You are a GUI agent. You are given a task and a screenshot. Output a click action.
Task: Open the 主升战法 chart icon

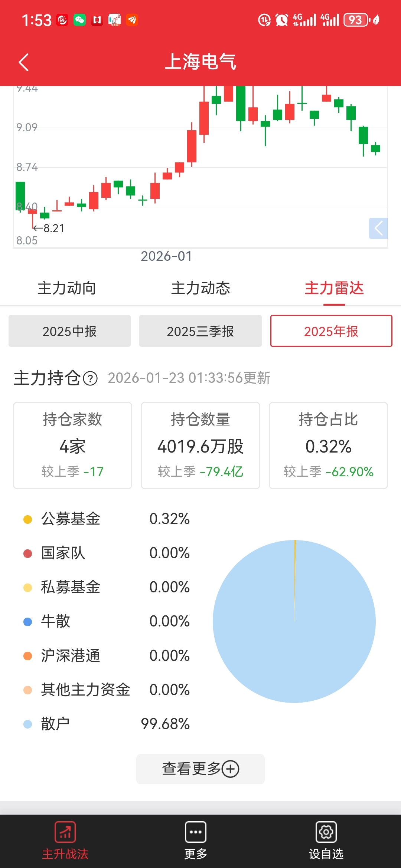65,832
